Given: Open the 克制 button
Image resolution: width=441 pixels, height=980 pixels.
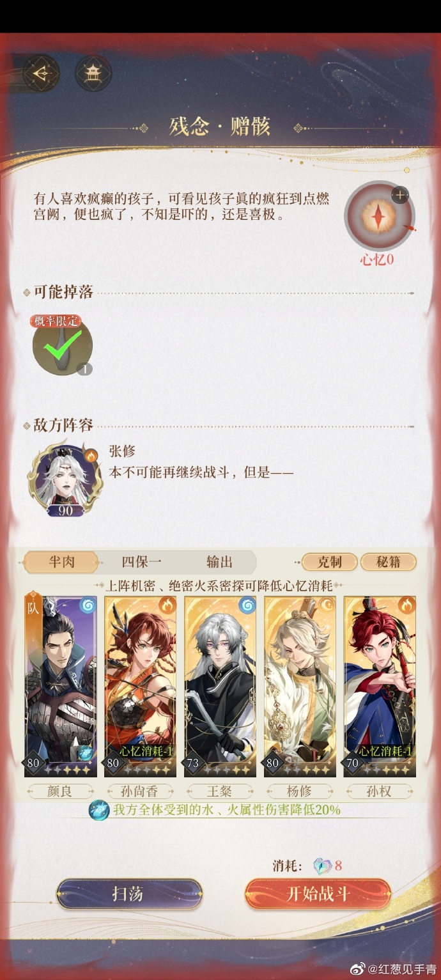Looking at the screenshot, I should point(329,562).
